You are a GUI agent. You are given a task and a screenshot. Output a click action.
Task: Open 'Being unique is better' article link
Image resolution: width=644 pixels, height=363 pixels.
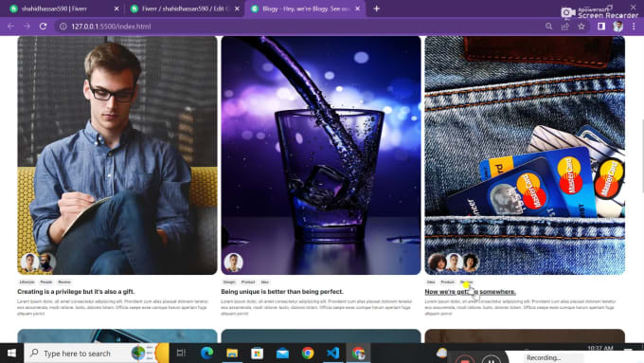pos(282,292)
